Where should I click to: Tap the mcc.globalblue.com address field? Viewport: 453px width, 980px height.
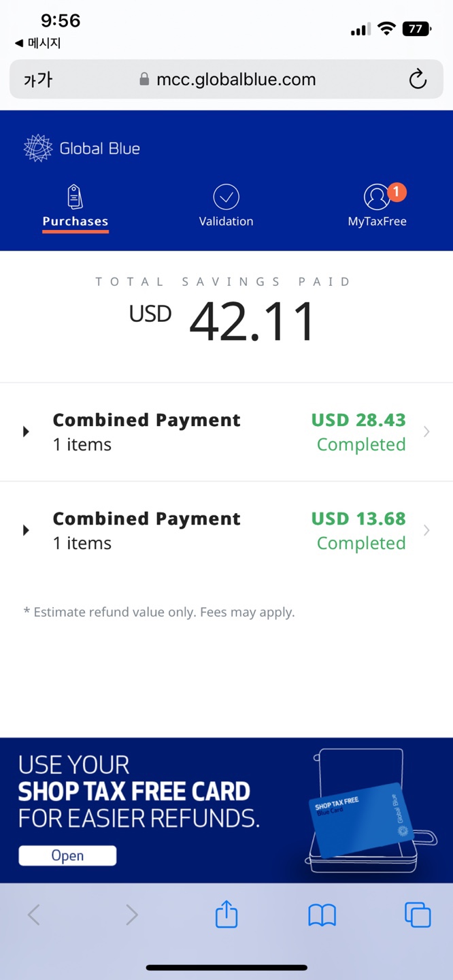227,80
